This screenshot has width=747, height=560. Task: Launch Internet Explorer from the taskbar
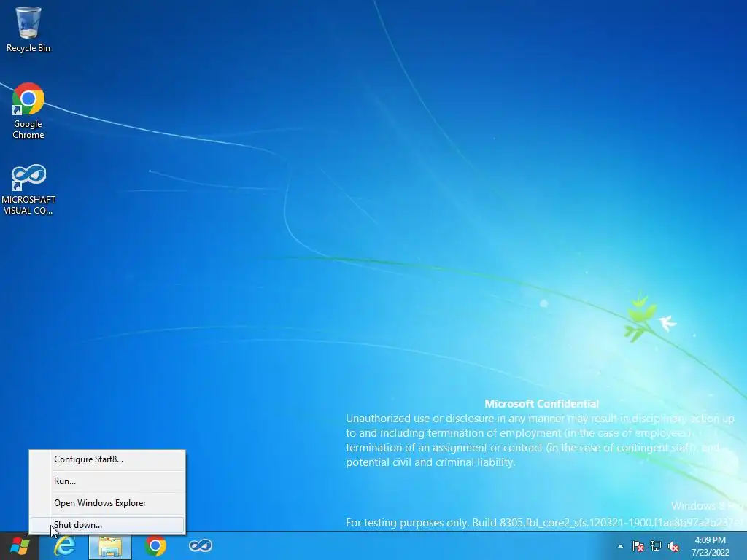(64, 545)
